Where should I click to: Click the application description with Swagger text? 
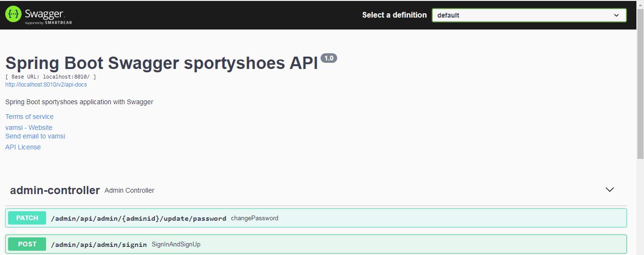(79, 102)
